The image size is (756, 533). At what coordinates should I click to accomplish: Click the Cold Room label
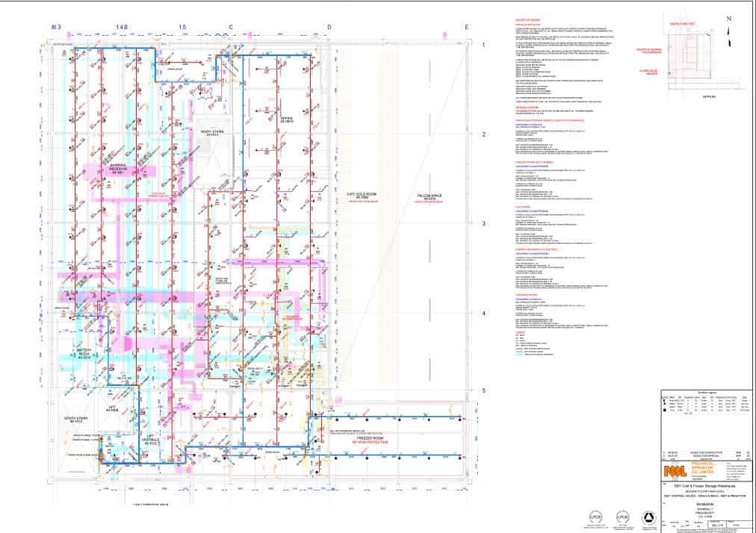tap(360, 199)
